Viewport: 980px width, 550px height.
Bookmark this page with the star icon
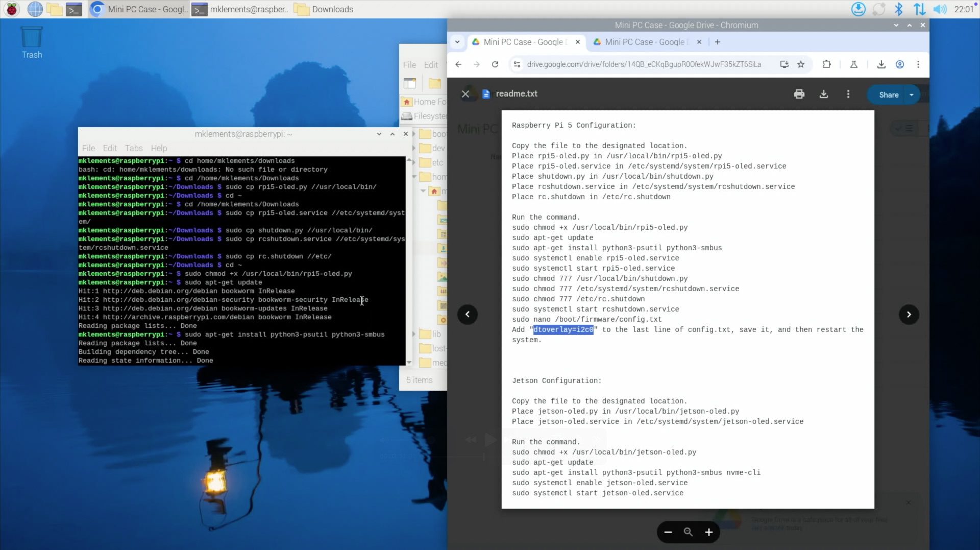tap(801, 64)
